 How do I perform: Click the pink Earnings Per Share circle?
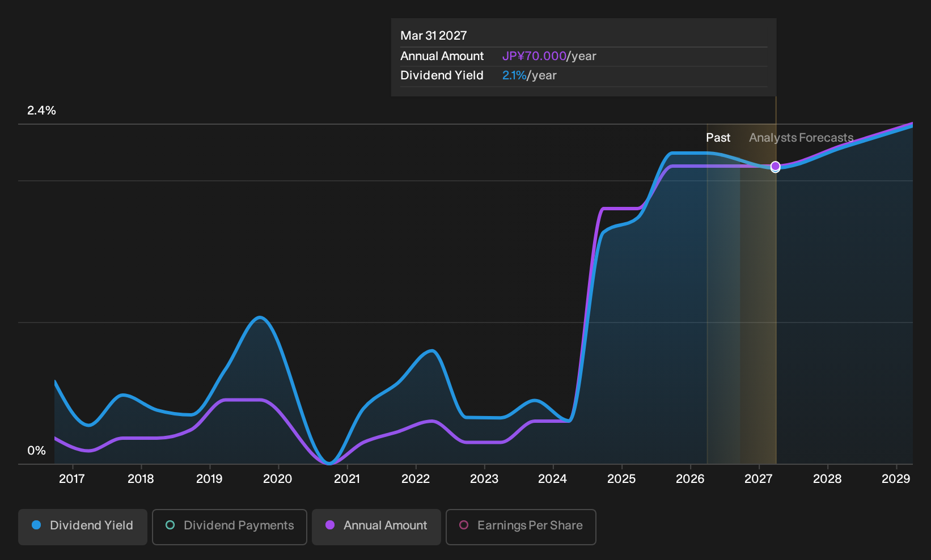click(x=464, y=525)
